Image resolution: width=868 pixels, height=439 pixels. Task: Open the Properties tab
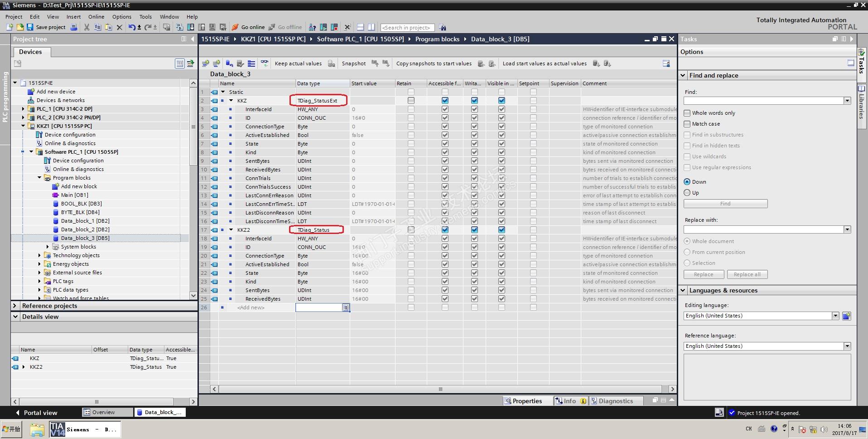pos(527,401)
